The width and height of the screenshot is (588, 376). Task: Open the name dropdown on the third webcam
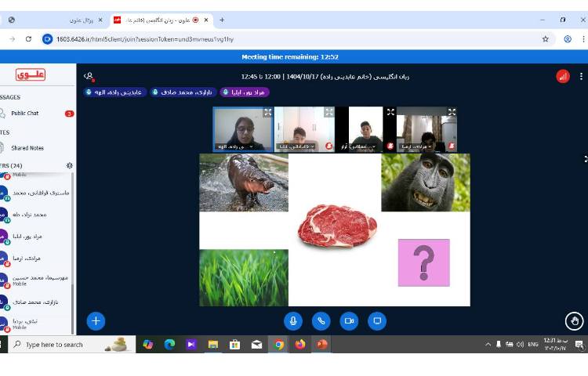358,146
